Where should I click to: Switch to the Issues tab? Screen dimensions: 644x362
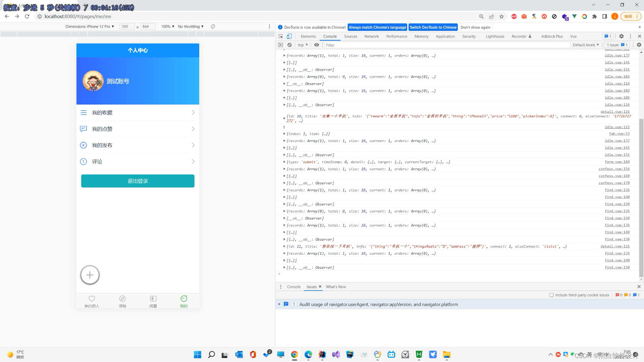pyautogui.click(x=311, y=287)
